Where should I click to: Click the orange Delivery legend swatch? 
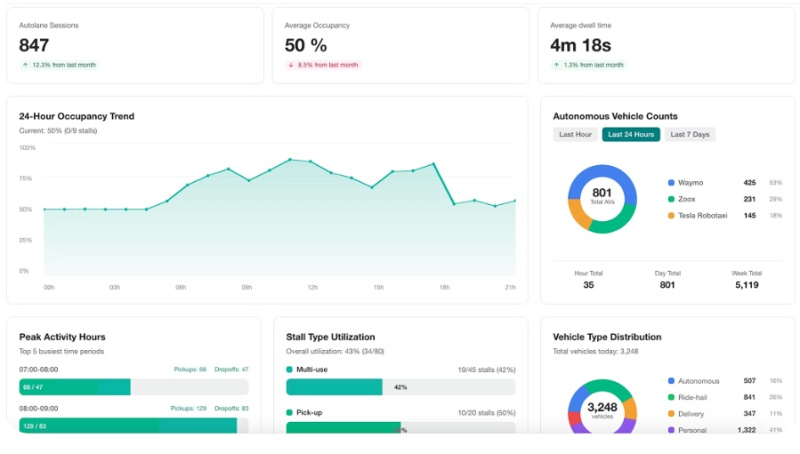pyautogui.click(x=671, y=413)
